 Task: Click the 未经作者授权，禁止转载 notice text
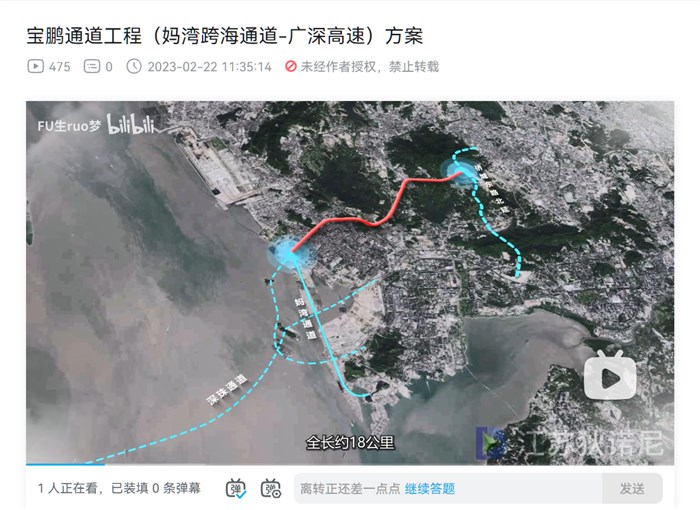click(x=370, y=67)
